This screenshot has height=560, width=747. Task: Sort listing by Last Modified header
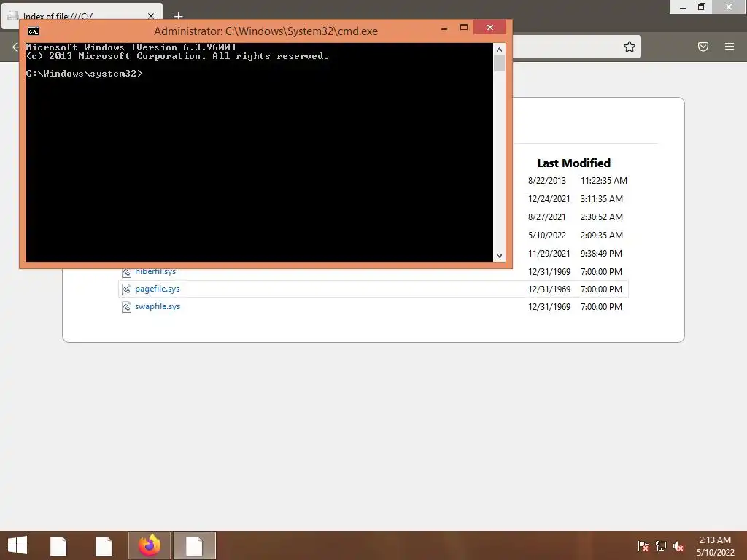pos(573,163)
